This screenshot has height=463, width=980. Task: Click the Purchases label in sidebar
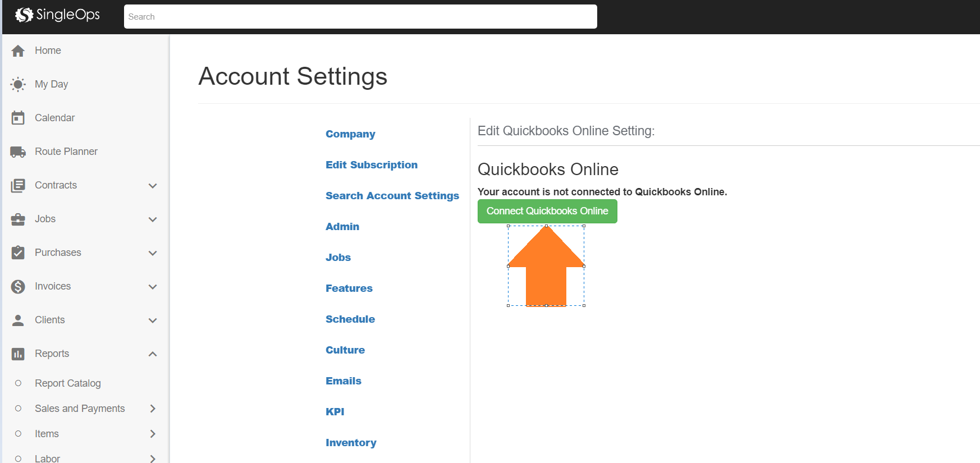click(x=58, y=253)
